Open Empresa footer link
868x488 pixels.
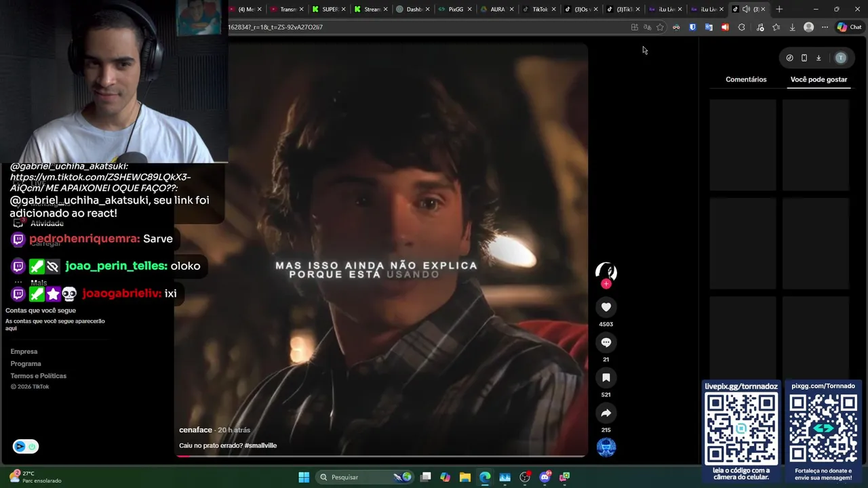[x=24, y=351]
